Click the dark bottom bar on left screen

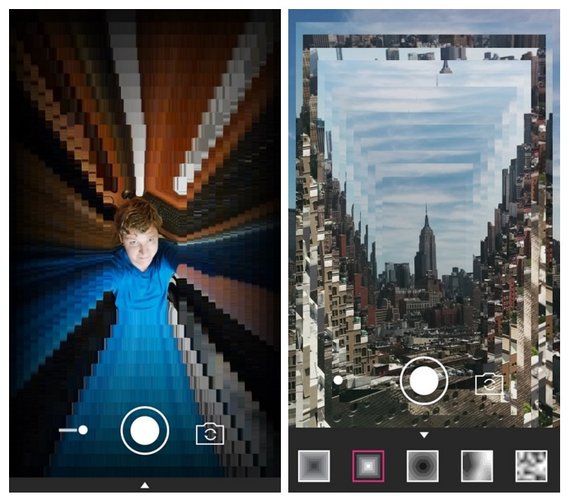pyautogui.click(x=145, y=485)
